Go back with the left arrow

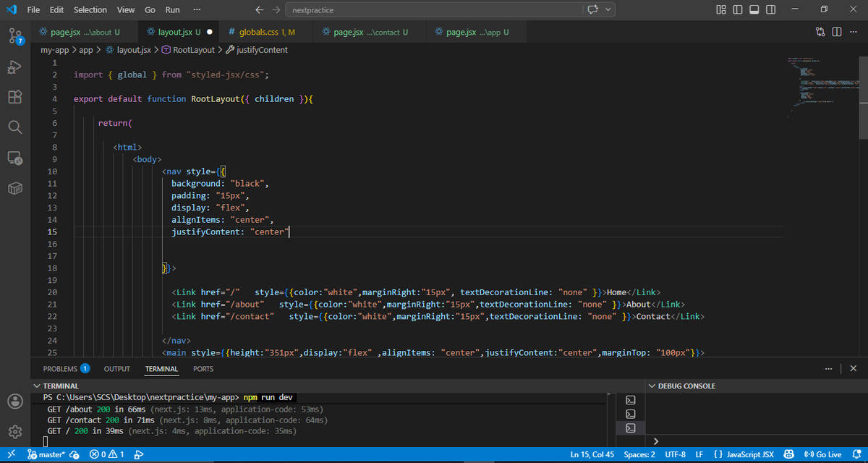[x=260, y=10]
